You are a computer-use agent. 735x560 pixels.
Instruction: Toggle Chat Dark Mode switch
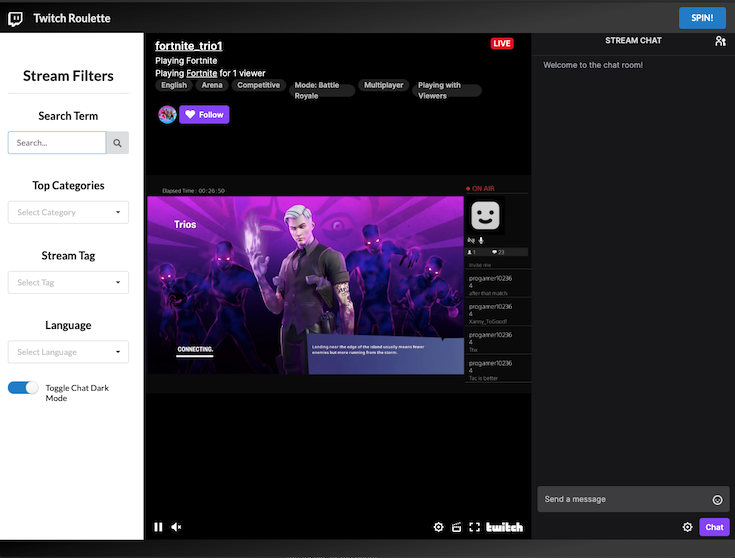click(x=23, y=387)
